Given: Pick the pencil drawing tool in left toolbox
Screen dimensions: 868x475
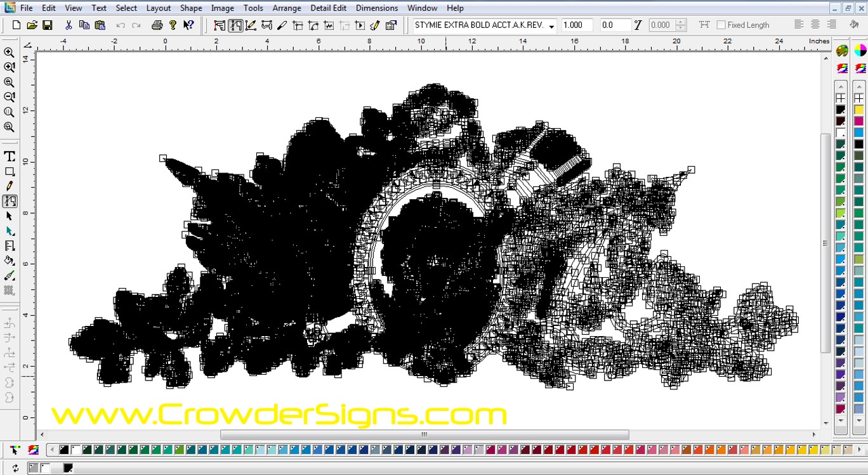Looking at the screenshot, I should tap(10, 186).
